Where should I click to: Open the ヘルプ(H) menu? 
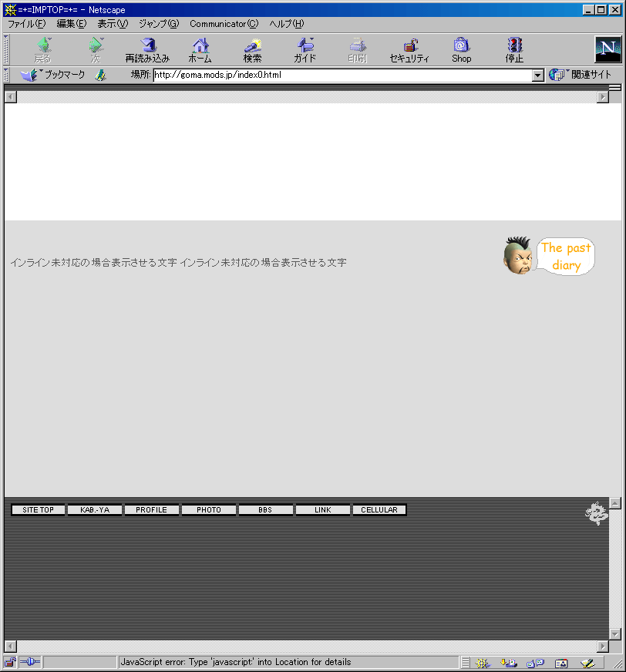point(287,24)
